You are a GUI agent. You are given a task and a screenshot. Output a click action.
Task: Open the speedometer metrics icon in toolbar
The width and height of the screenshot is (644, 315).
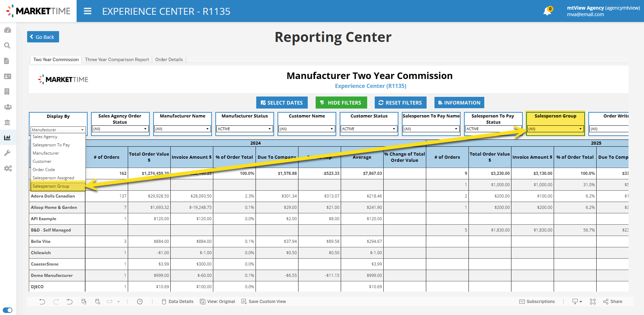[x=140, y=302]
